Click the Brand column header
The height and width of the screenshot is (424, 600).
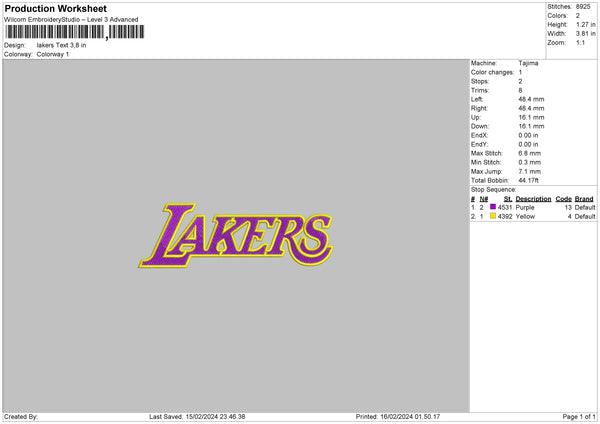coord(584,199)
